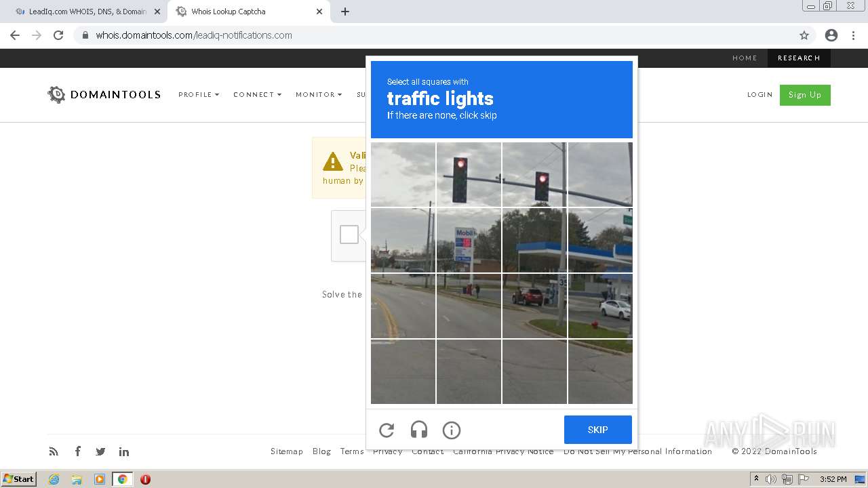868x488 pixels.
Task: Bookmark this page with star icon
Action: 804,35
